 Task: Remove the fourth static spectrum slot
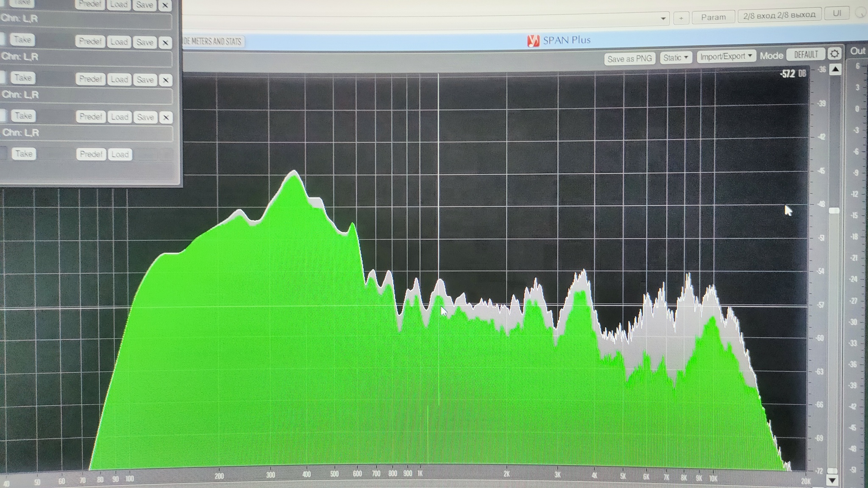pyautogui.click(x=166, y=117)
